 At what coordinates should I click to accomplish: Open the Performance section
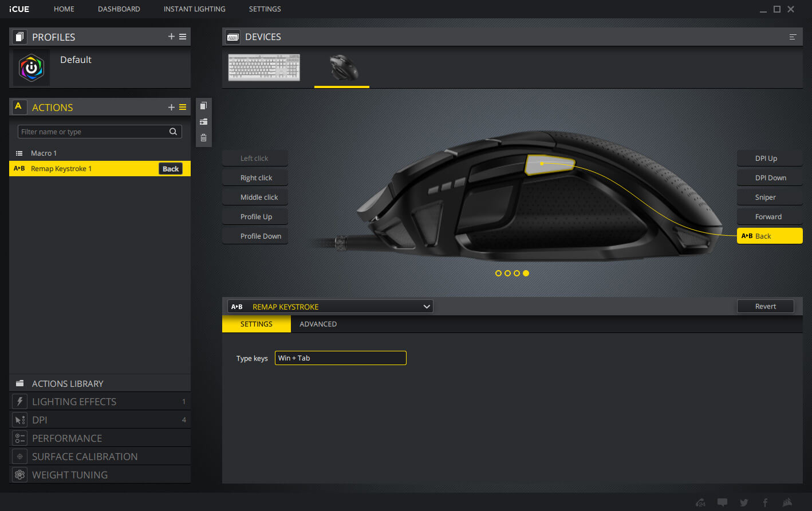(100, 438)
